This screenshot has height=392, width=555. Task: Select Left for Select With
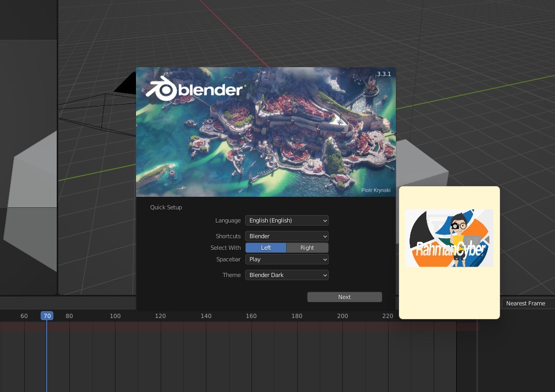pos(266,248)
